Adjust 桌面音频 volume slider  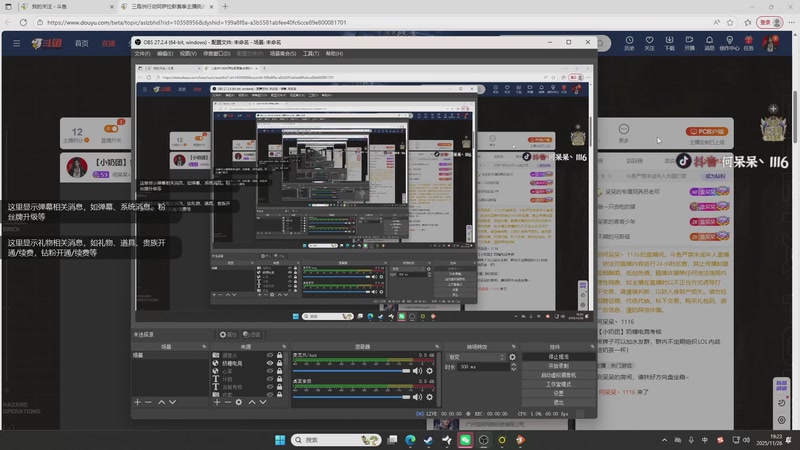352,397
